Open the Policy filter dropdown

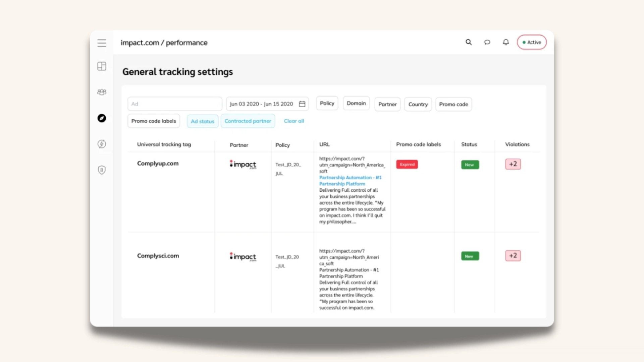coord(327,103)
